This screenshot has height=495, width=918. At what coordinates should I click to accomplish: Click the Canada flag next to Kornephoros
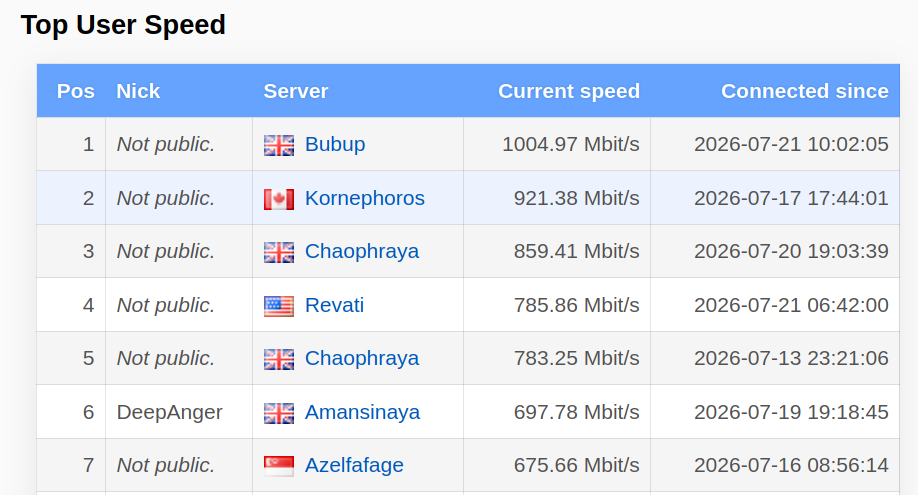279,199
